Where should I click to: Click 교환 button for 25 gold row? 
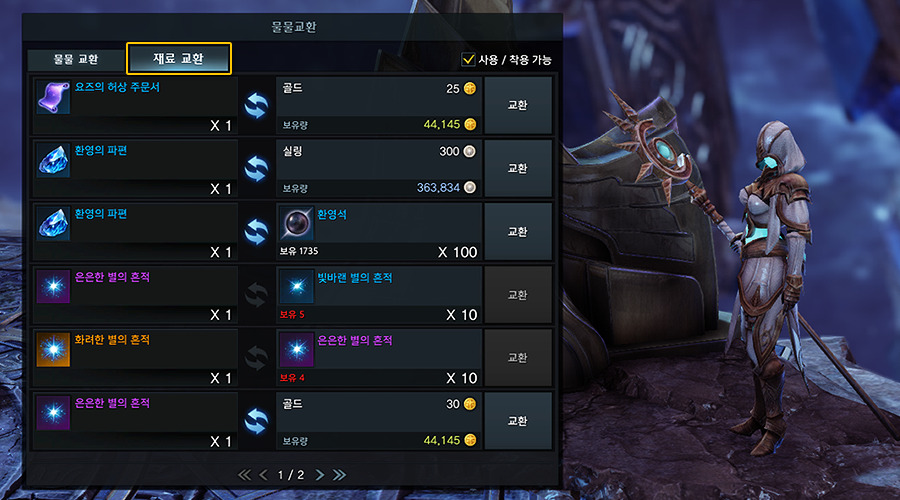[518, 106]
